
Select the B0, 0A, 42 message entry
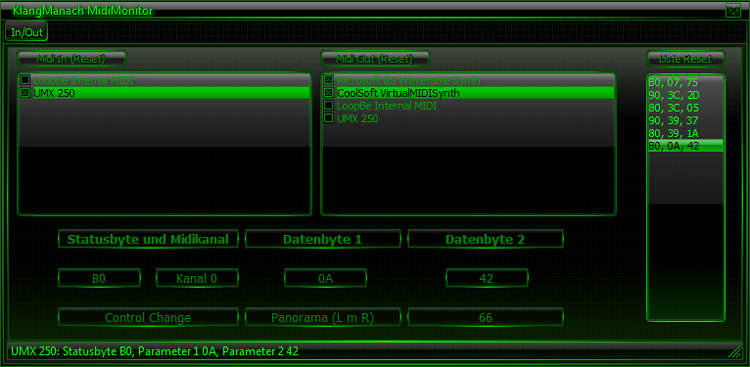(x=685, y=146)
